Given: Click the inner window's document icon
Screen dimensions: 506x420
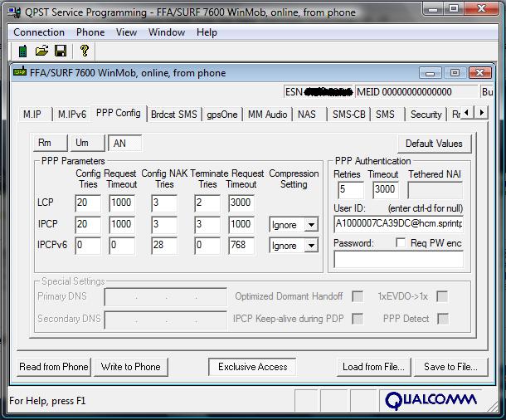Looking at the screenshot, I should [x=20, y=71].
